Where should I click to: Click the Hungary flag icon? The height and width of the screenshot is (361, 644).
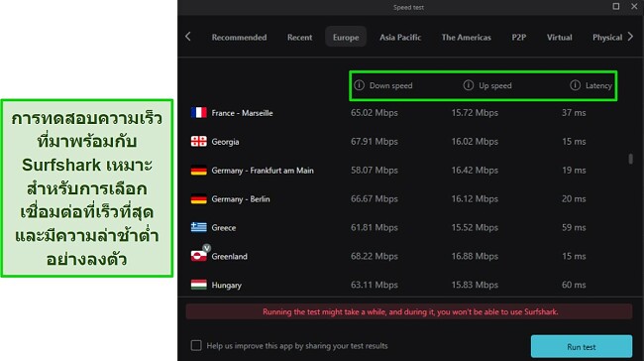(x=199, y=285)
